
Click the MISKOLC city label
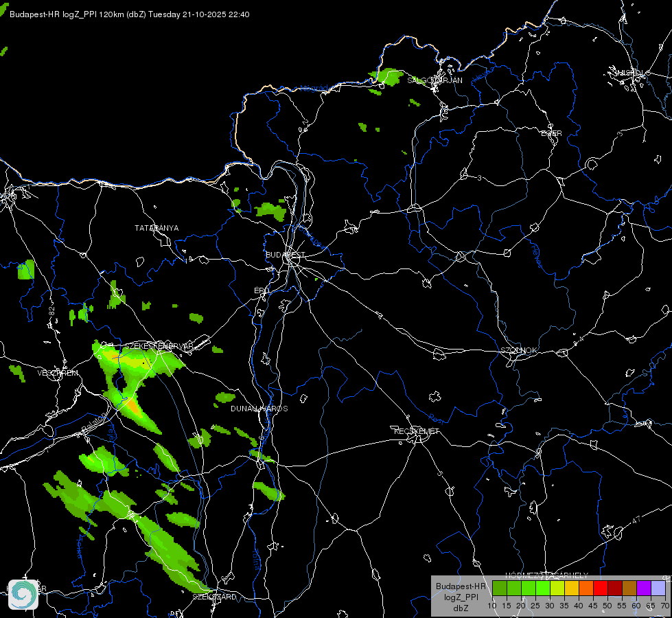[x=632, y=73]
